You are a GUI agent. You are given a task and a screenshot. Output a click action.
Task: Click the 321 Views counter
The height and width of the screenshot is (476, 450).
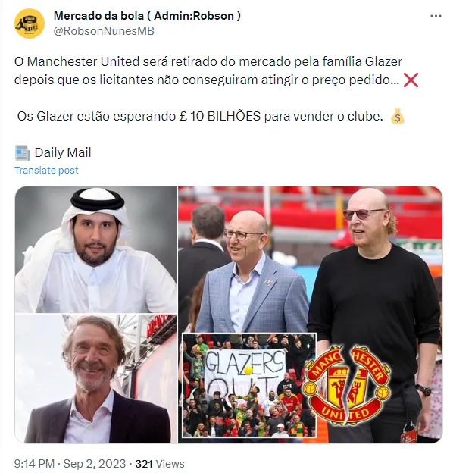pyautogui.click(x=160, y=464)
